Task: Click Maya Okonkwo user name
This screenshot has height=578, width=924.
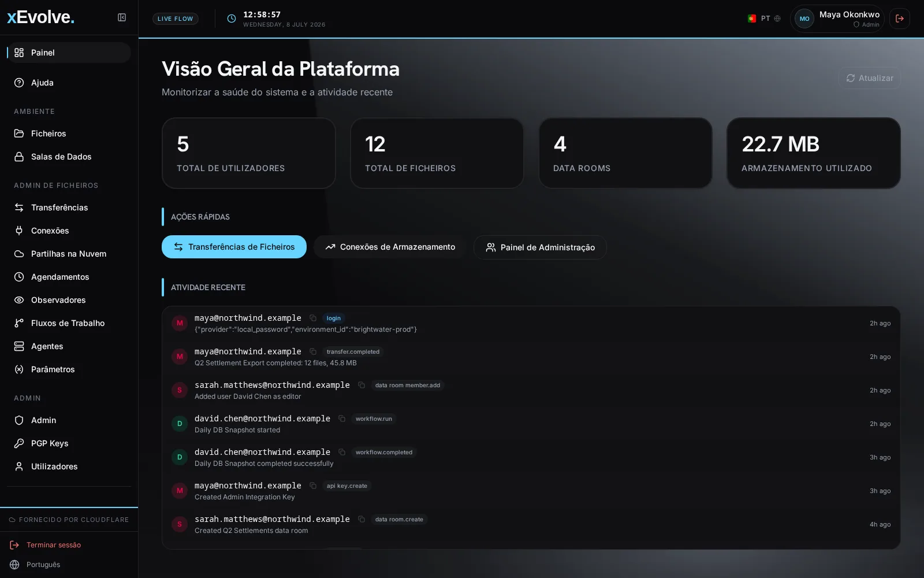Action: [849, 14]
